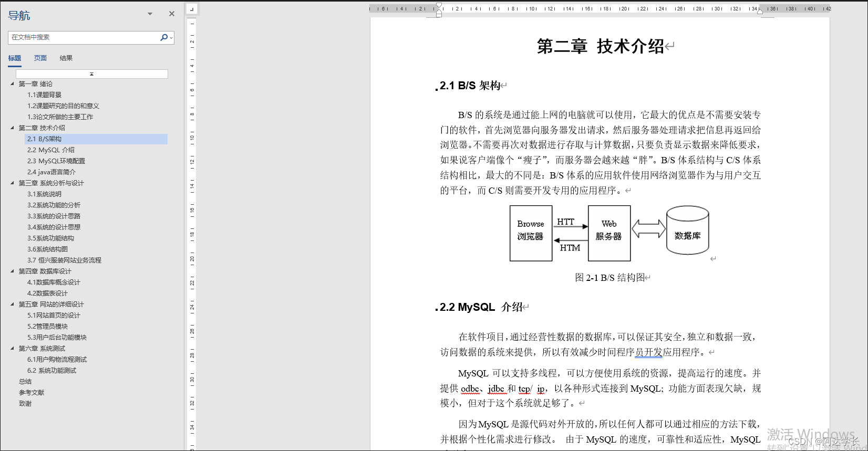Go to heading 5.2管理员模块

click(48, 327)
